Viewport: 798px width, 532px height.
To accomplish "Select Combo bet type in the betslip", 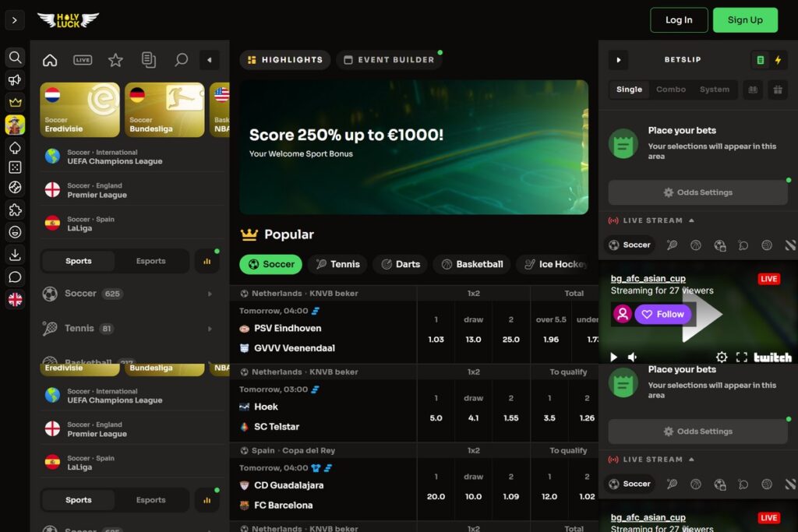I will pyautogui.click(x=671, y=90).
